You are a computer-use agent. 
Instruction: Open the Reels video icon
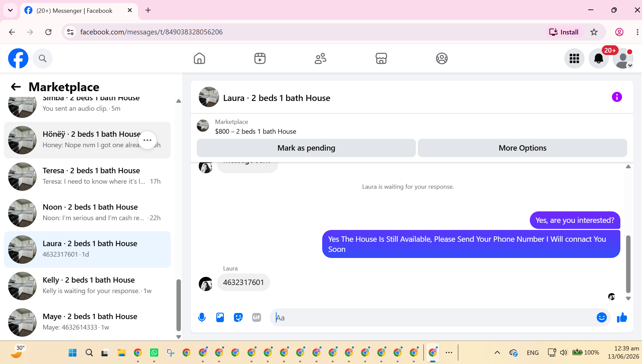260,58
